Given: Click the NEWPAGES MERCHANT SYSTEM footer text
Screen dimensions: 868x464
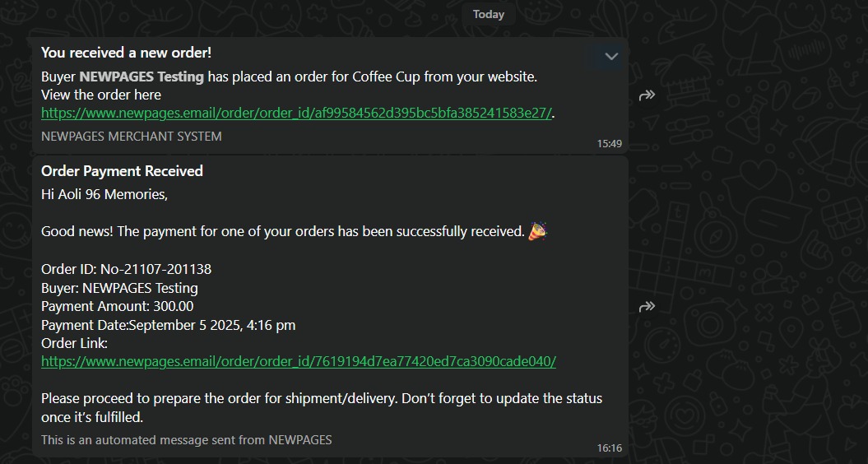Looking at the screenshot, I should [131, 136].
